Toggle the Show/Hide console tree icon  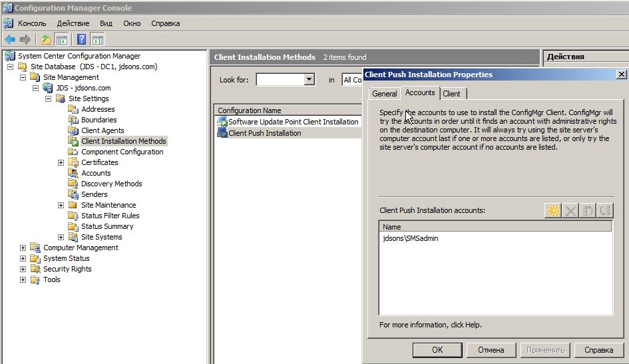(x=61, y=39)
